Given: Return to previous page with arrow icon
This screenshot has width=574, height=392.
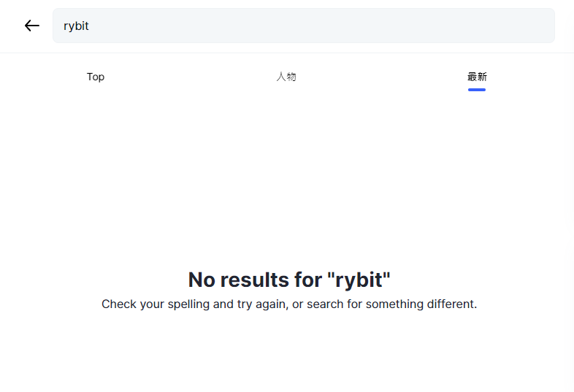Looking at the screenshot, I should click(31, 26).
